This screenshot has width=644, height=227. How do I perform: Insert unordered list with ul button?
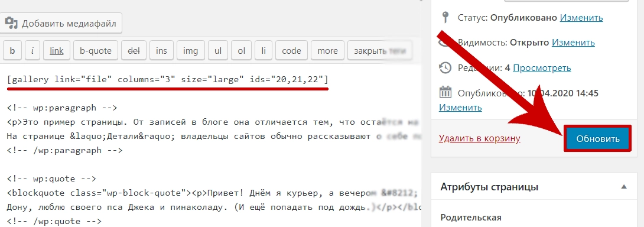pyautogui.click(x=218, y=51)
